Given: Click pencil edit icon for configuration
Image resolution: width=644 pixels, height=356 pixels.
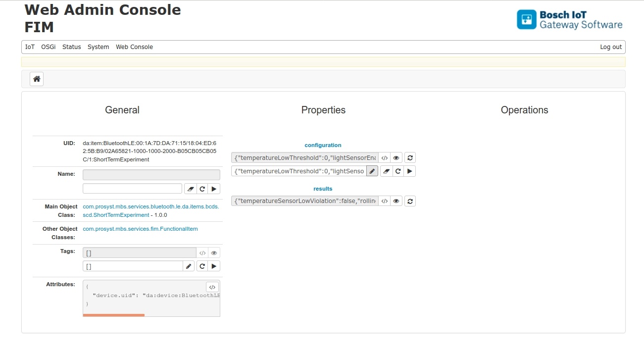Looking at the screenshot, I should click(372, 171).
